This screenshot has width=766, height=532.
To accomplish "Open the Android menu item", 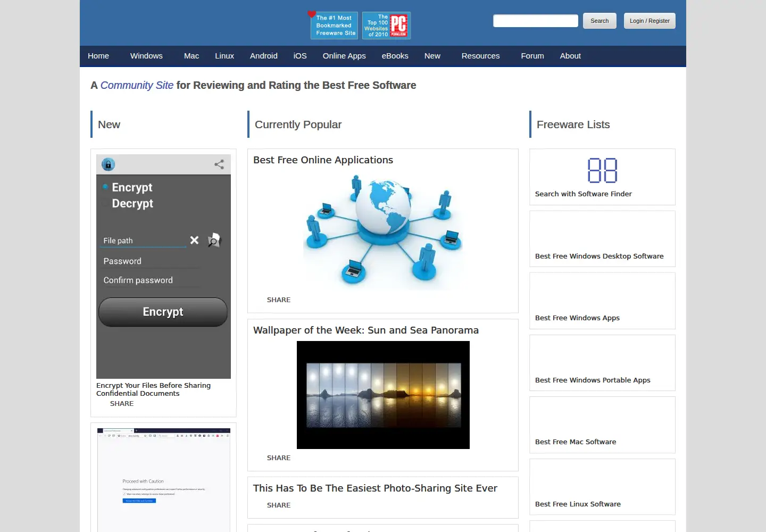I will pos(264,56).
